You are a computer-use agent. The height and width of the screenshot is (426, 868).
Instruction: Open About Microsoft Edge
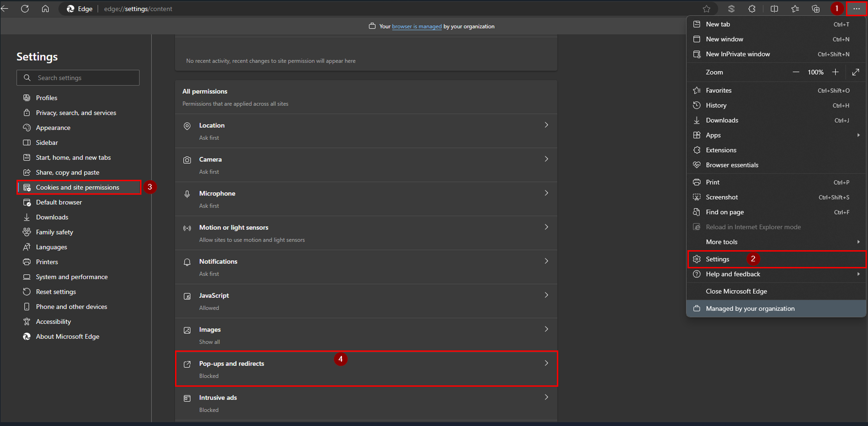click(x=78, y=336)
